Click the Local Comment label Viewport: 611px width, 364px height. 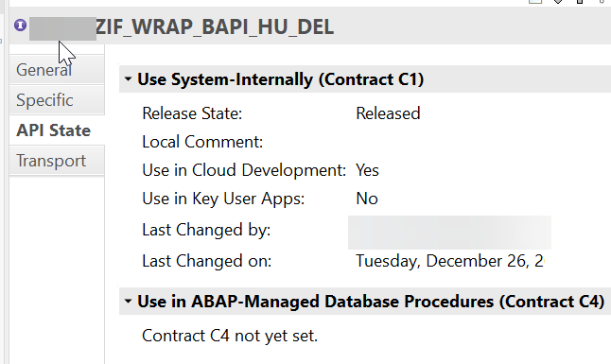coord(202,142)
